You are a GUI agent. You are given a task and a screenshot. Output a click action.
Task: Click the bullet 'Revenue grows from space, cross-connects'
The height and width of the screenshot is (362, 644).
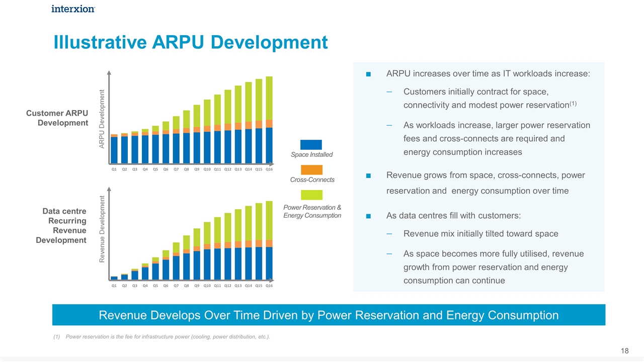click(486, 183)
